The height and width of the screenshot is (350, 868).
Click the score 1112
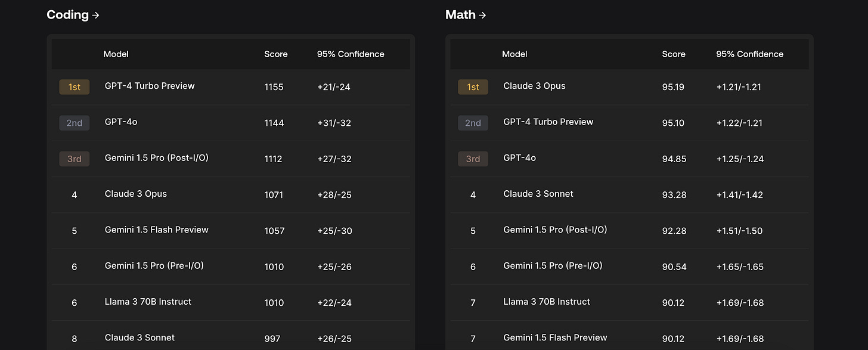click(x=273, y=159)
